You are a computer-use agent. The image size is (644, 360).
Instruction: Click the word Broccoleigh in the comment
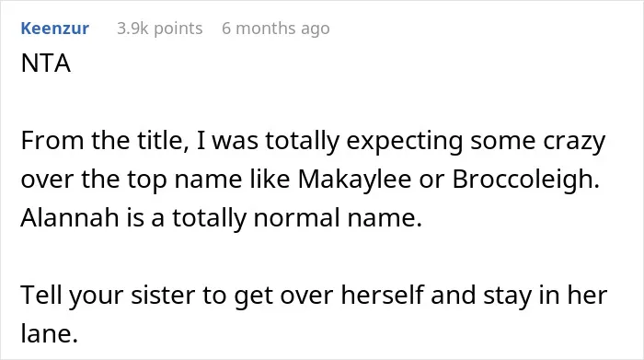[525, 180]
